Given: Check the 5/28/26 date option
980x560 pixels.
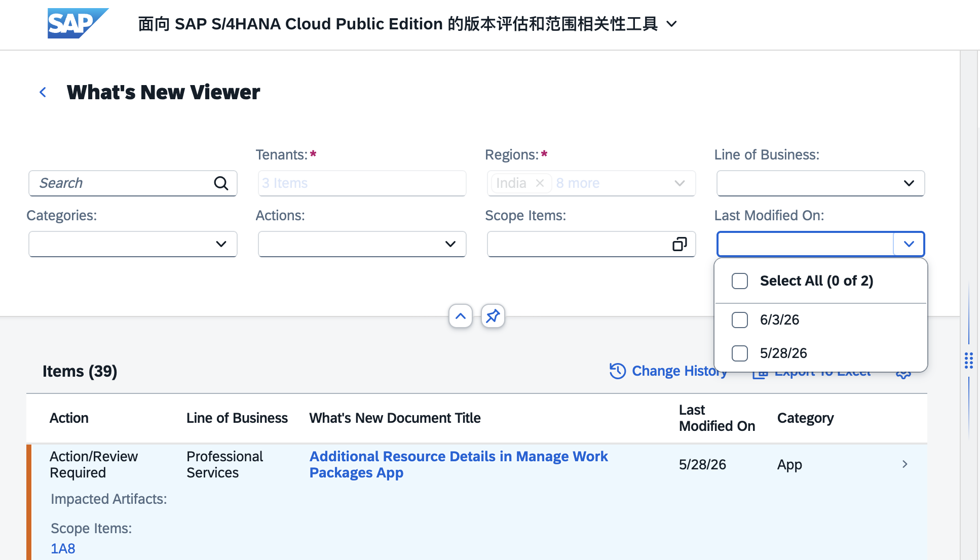Looking at the screenshot, I should tap(740, 353).
